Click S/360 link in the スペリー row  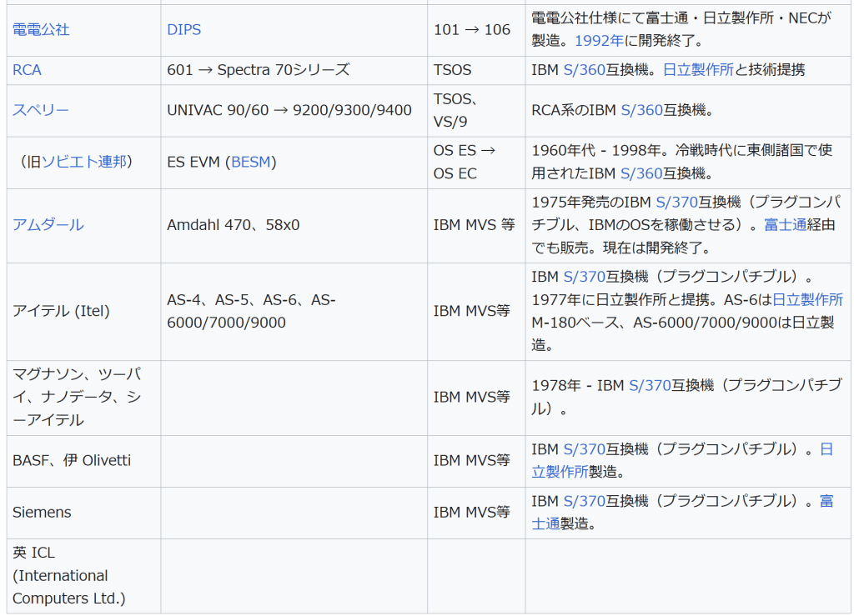640,110
